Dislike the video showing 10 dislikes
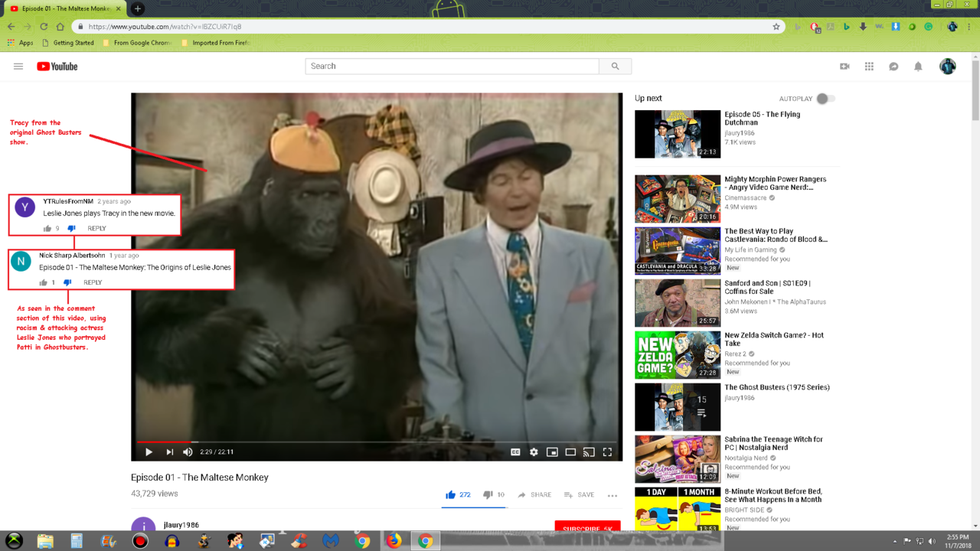Viewport: 980px width, 551px height. coord(494,494)
